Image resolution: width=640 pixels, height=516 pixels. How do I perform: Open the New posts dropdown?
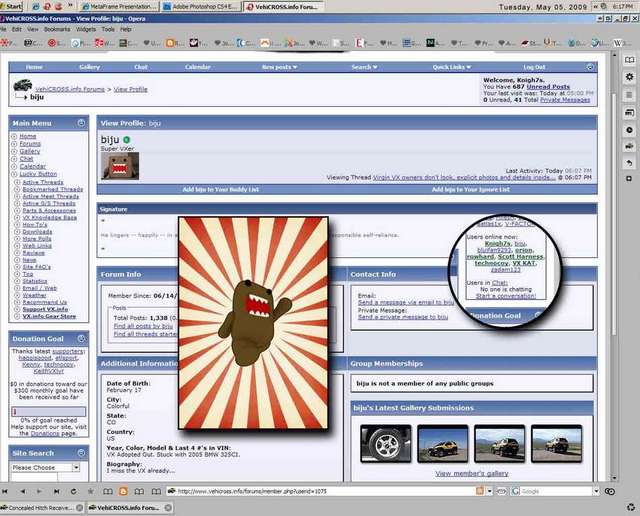click(x=280, y=67)
